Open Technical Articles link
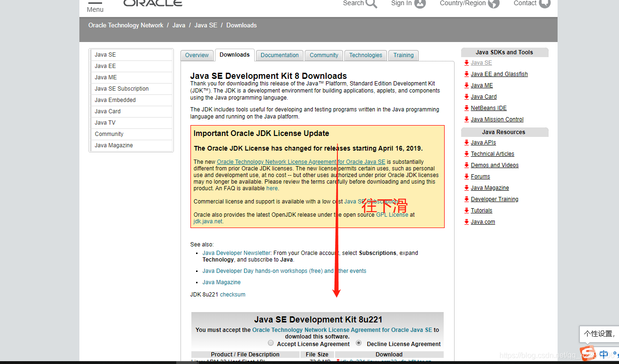 point(492,154)
